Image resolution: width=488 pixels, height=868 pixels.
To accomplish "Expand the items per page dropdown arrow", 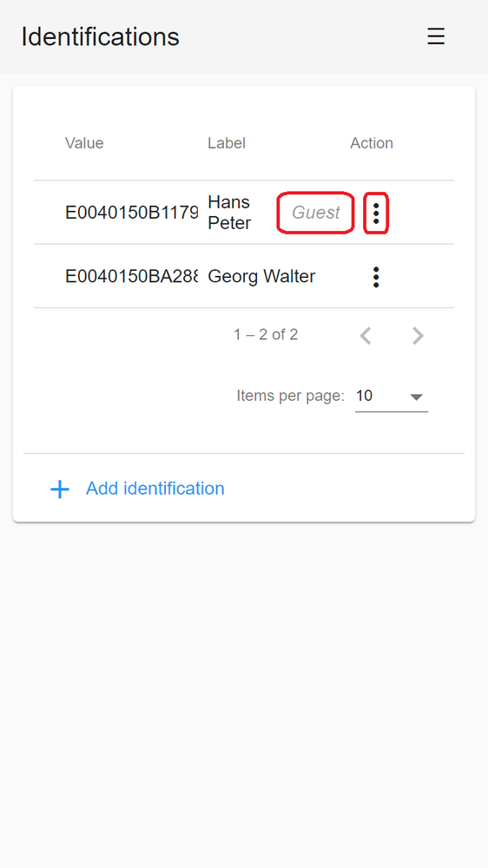I will (x=416, y=397).
